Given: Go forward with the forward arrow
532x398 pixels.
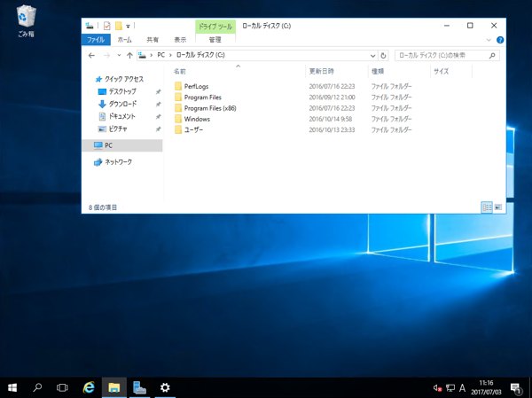Looking at the screenshot, I should pyautogui.click(x=107, y=55).
